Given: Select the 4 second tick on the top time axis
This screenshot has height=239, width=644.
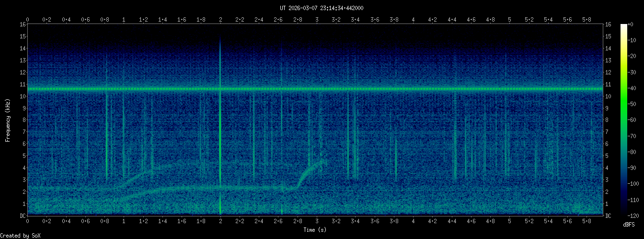Looking at the screenshot, I should pos(413,20).
